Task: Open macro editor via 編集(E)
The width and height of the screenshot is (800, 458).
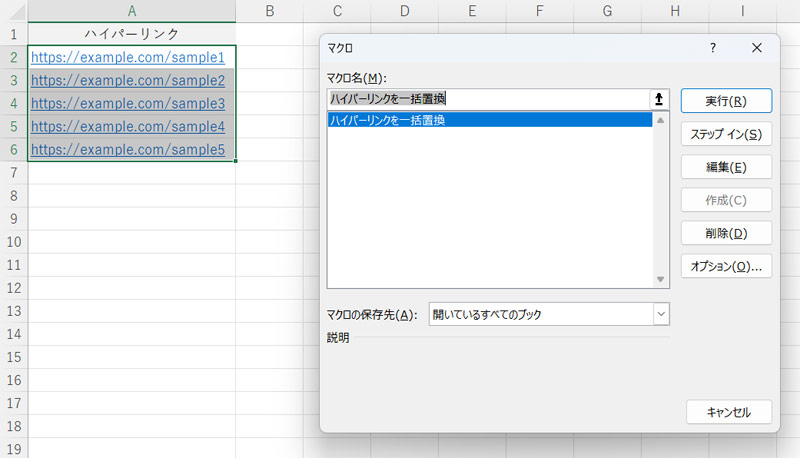Action: click(725, 167)
